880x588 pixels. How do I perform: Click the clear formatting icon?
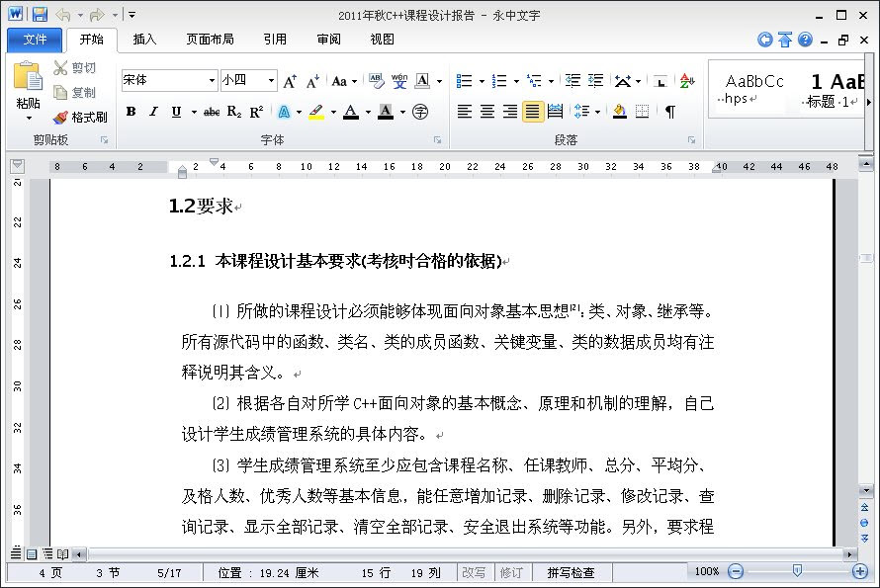[x=376, y=81]
